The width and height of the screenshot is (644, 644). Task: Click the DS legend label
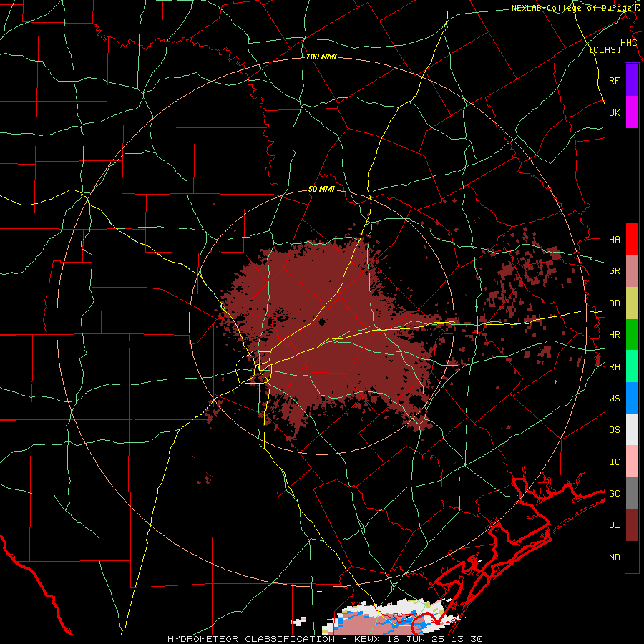pyautogui.click(x=614, y=429)
